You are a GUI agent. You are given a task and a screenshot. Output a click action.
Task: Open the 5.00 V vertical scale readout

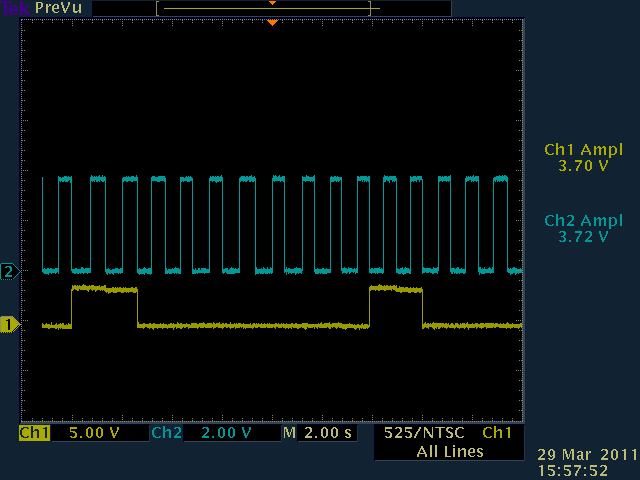pyautogui.click(x=92, y=433)
